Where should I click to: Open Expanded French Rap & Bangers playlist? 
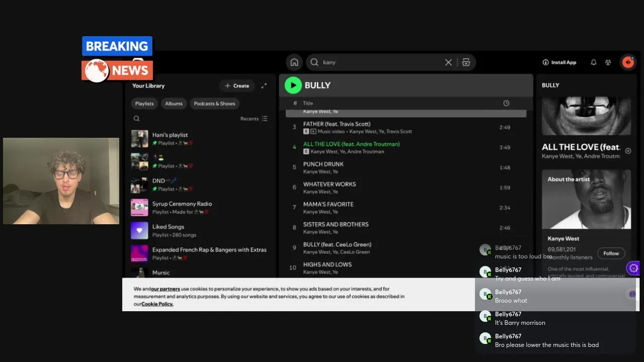(x=200, y=253)
